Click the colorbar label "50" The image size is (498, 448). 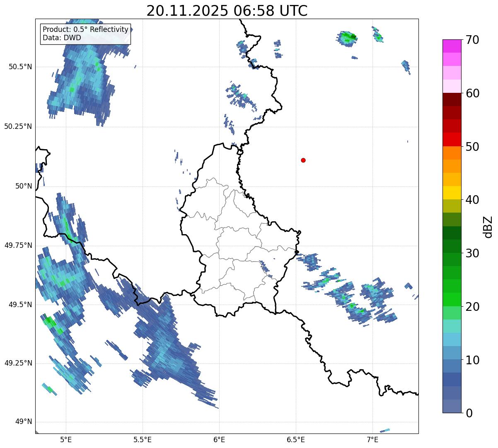tap(473, 147)
